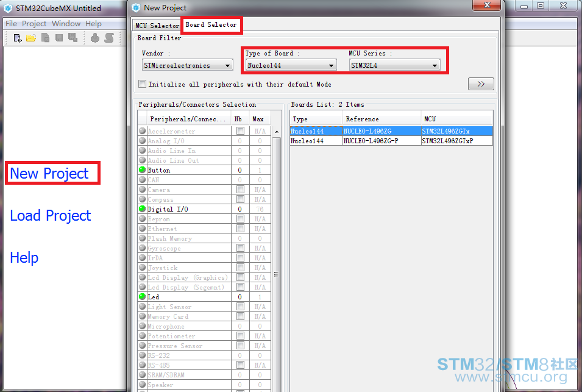Click the grey status dot beside RS-232
Screen dimensions: 582x392
coord(142,355)
